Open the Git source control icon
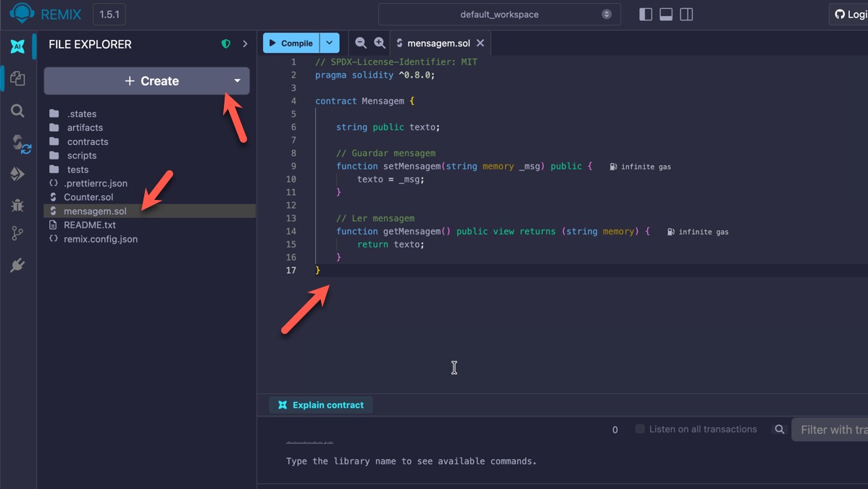The width and height of the screenshot is (868, 489). coord(17,233)
